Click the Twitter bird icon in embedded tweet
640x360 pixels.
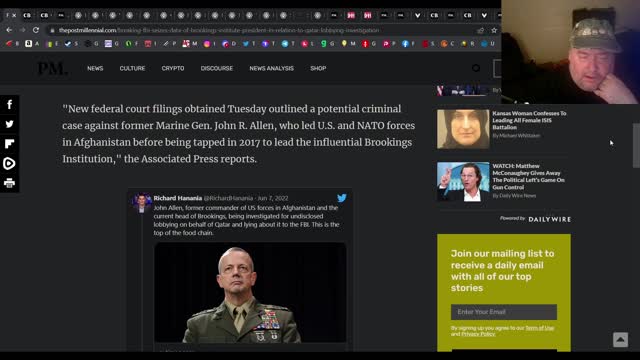(342, 198)
